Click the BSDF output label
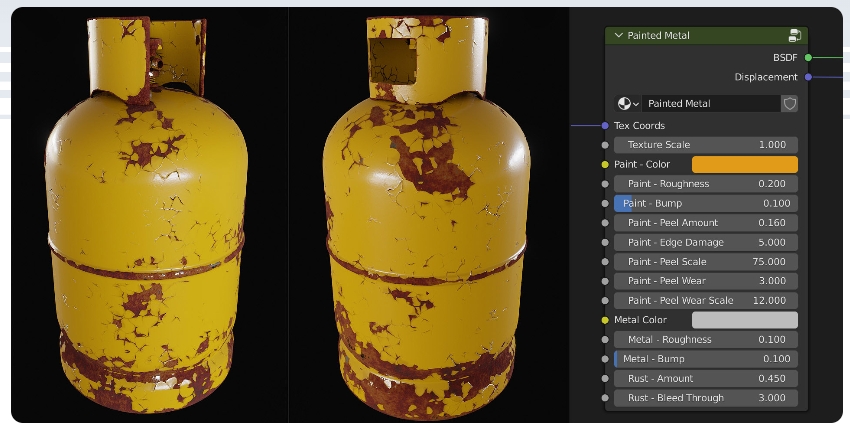This screenshot has height=431, width=850. [785, 57]
